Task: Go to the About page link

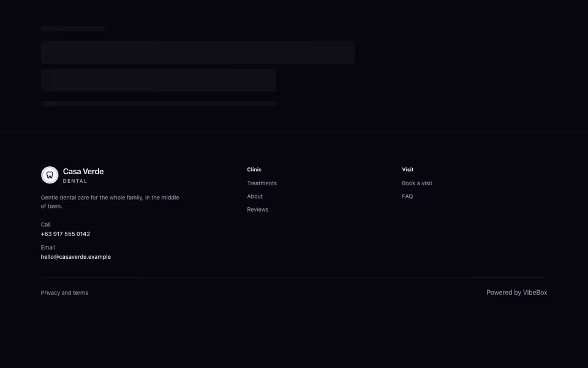Action: [255, 196]
